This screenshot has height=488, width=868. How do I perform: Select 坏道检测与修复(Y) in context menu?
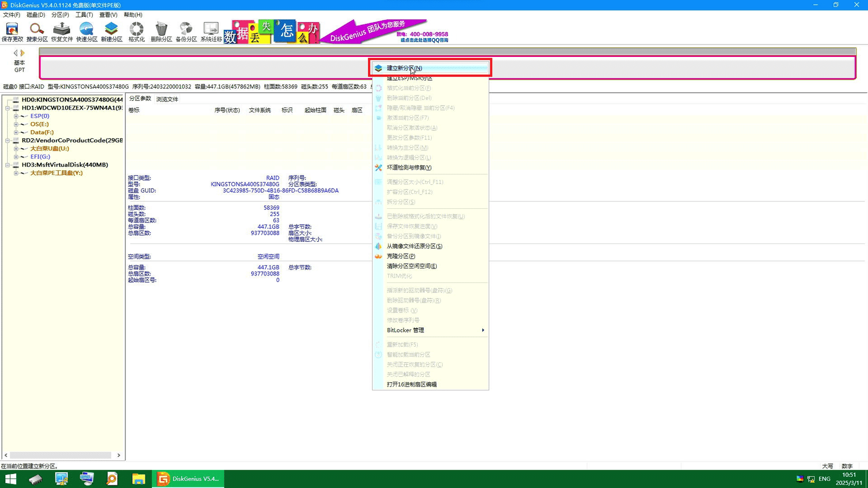[431, 168]
